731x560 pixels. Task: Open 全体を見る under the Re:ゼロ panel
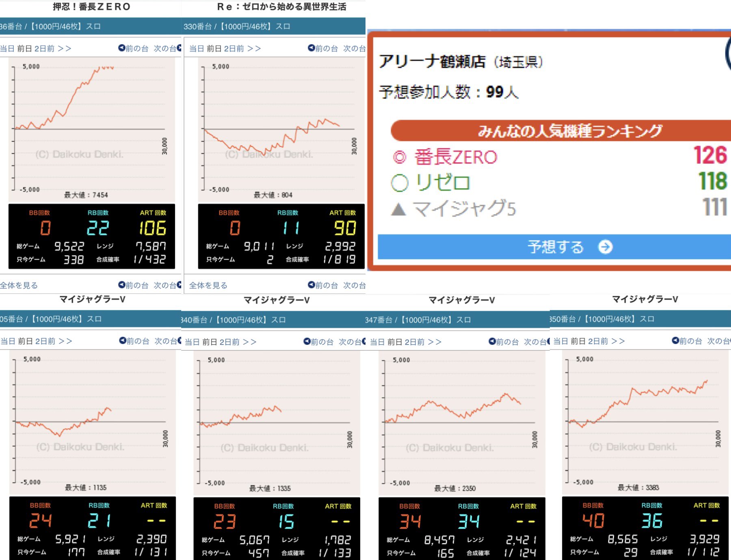pos(208,285)
